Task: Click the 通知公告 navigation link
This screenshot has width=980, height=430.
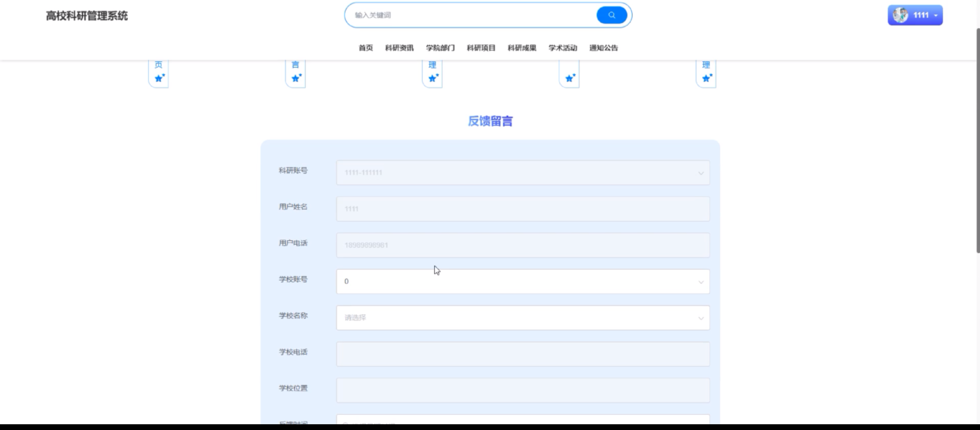Action: [603, 48]
